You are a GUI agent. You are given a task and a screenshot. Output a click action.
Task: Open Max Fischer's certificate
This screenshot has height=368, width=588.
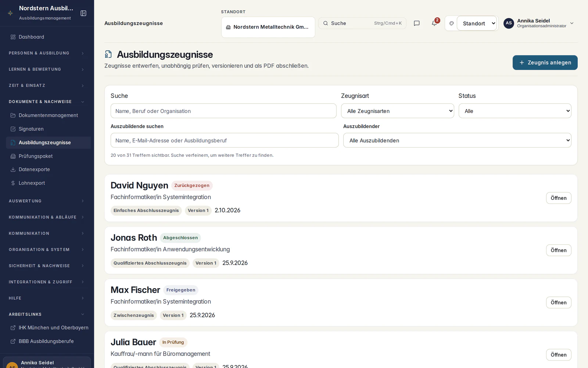coord(559,302)
